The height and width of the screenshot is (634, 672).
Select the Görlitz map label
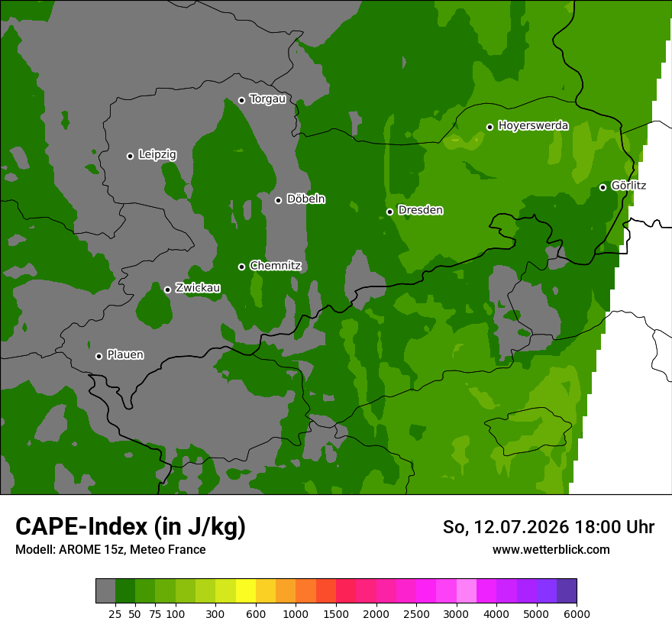(x=628, y=186)
